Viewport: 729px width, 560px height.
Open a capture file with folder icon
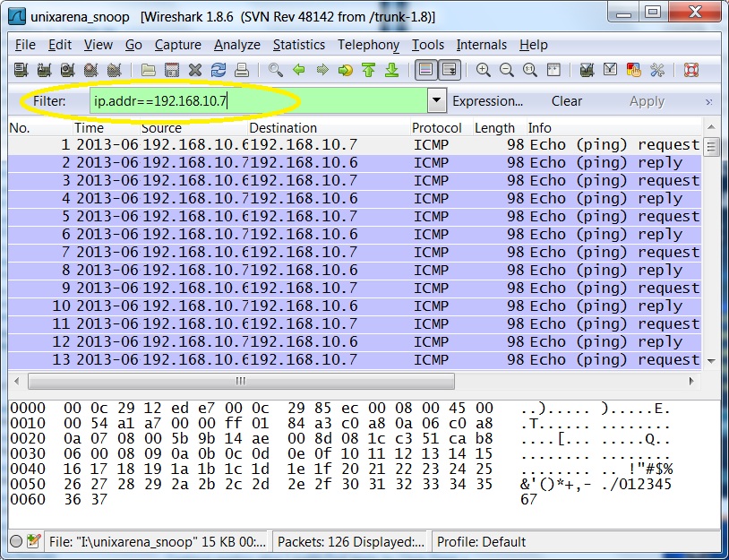149,70
